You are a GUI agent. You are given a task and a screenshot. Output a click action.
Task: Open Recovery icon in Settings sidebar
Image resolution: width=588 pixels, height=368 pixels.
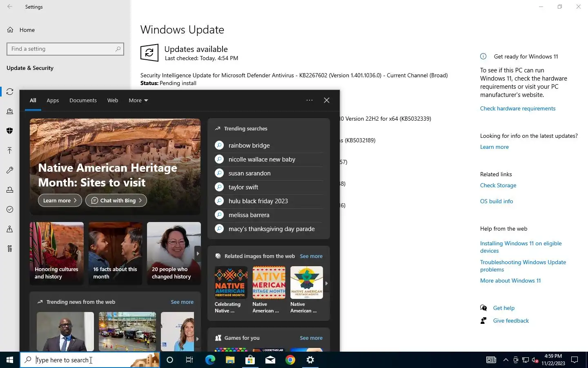click(x=10, y=190)
